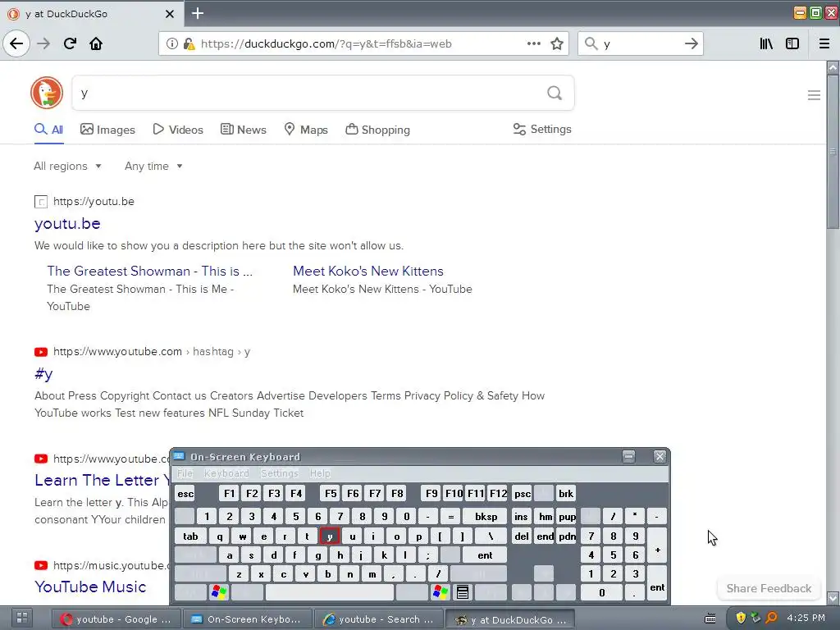840x630 pixels.
Task: Click the space bar on the on-screen keyboard
Action: coord(330,592)
